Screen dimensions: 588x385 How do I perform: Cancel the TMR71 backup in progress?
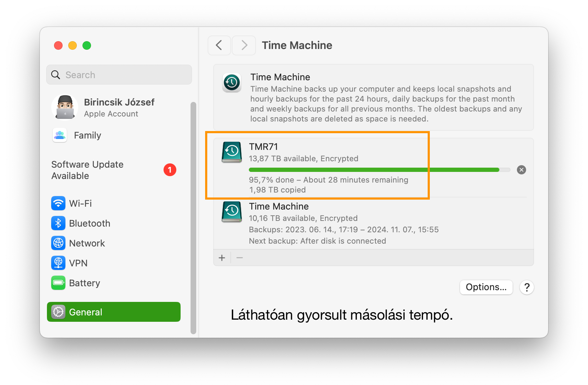click(522, 170)
